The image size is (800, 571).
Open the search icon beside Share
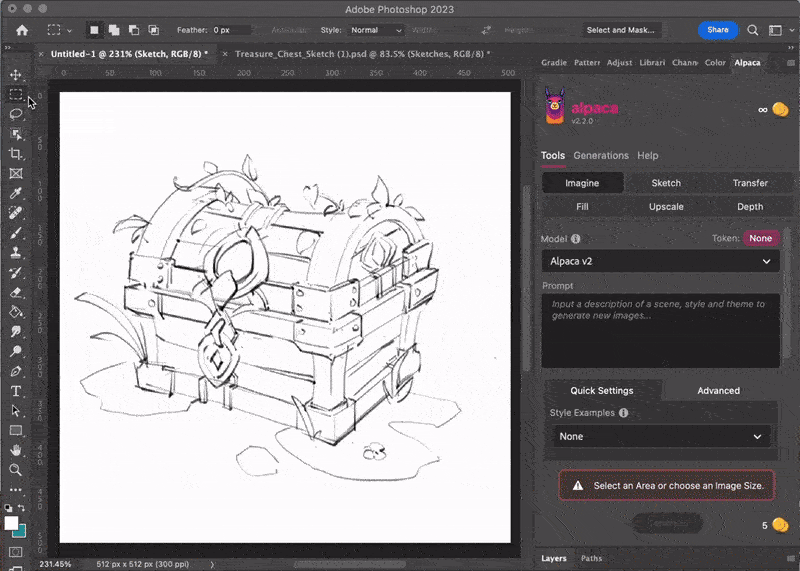click(x=753, y=30)
